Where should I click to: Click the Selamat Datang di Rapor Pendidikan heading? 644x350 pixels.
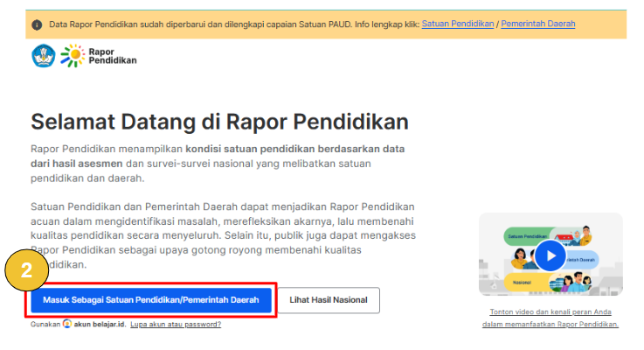pyautogui.click(x=219, y=122)
